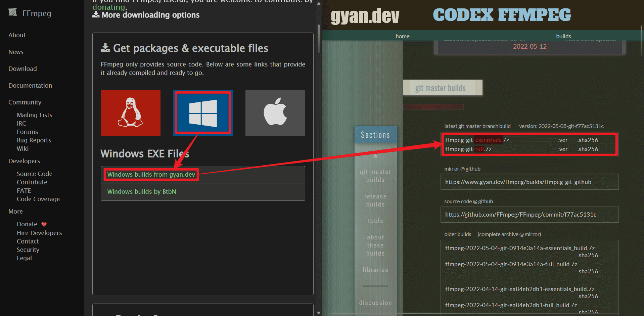Click scroll-down arrow of FFmpeg page
This screenshot has width=644, height=316.
tap(319, 313)
